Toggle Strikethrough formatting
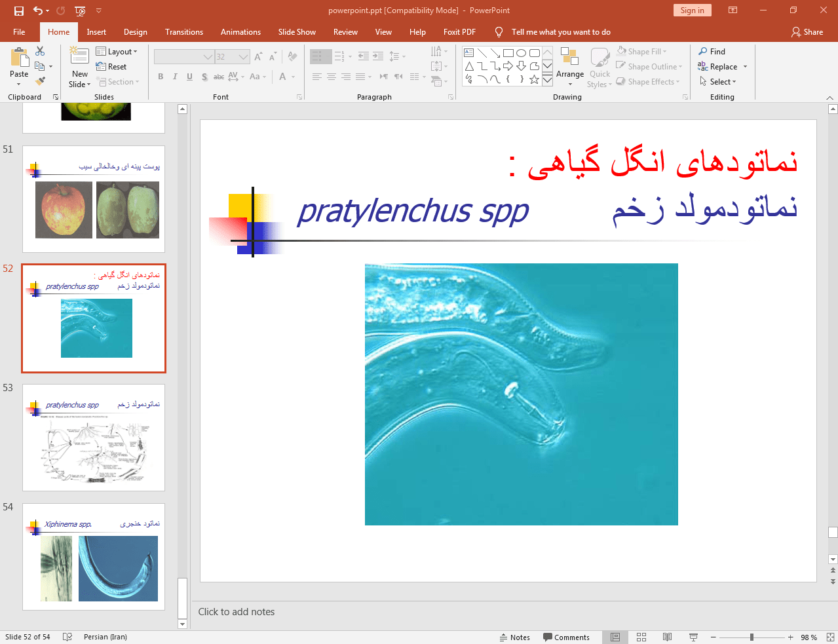The image size is (838, 644). coord(219,77)
